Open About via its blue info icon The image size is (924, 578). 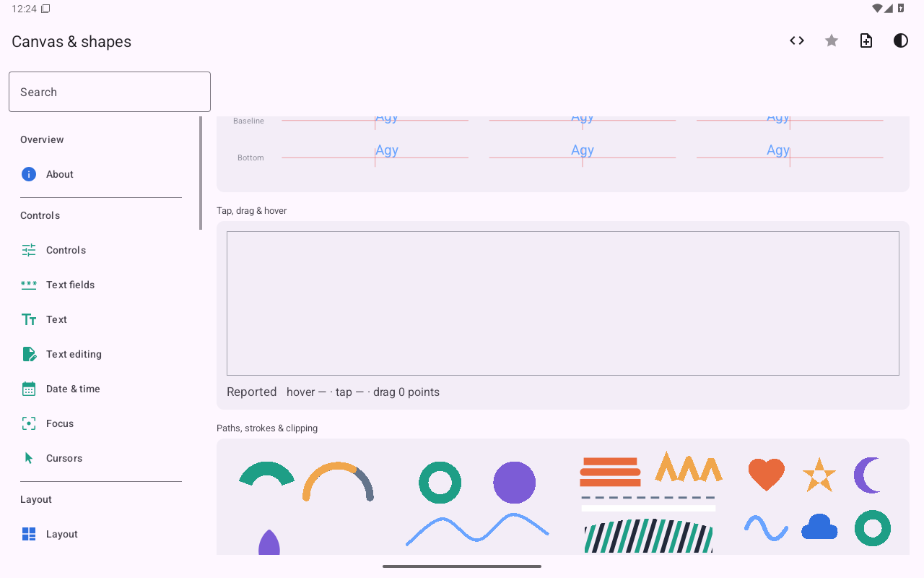[x=29, y=174]
